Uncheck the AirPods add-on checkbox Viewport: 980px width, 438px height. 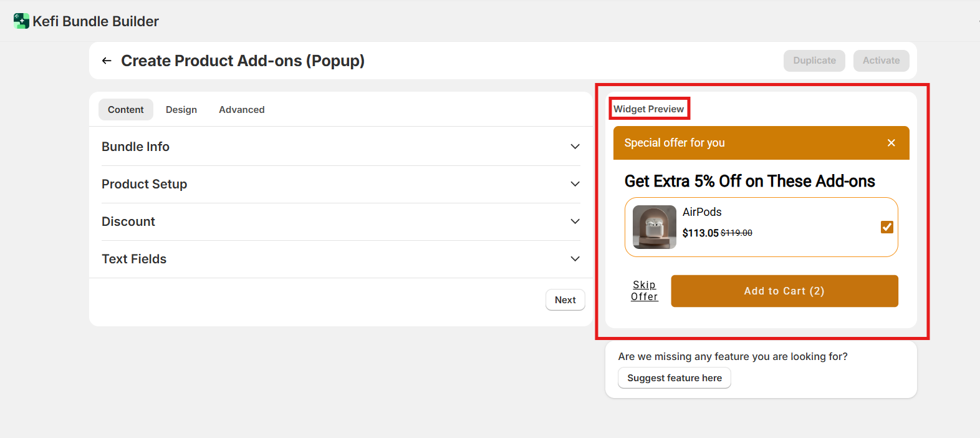tap(886, 227)
